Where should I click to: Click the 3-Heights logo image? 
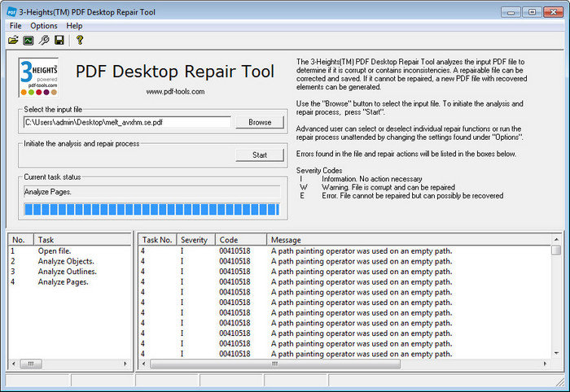38,77
